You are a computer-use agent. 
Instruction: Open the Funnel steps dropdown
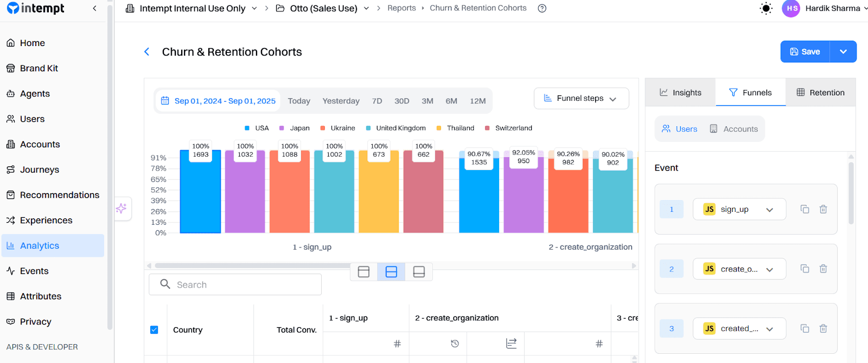pyautogui.click(x=581, y=99)
